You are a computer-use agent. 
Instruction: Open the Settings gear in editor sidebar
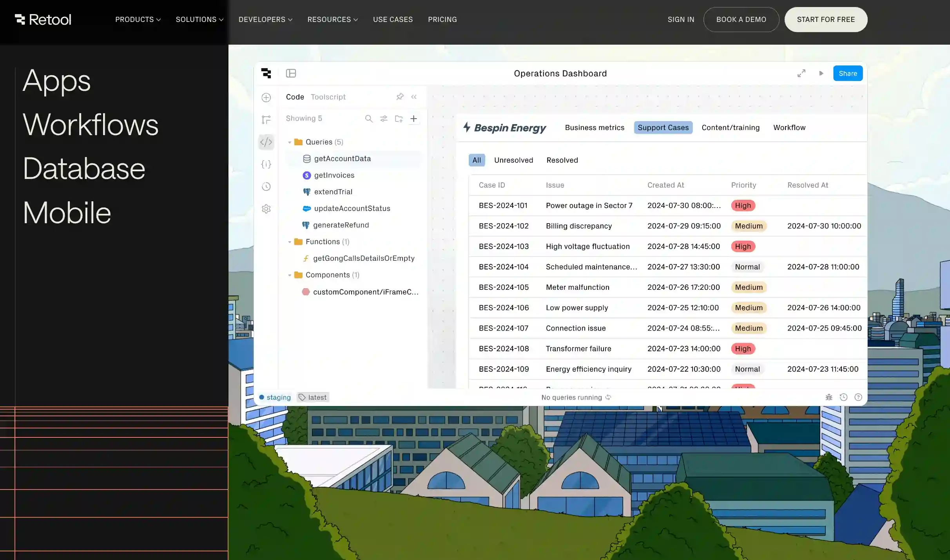pos(266,209)
